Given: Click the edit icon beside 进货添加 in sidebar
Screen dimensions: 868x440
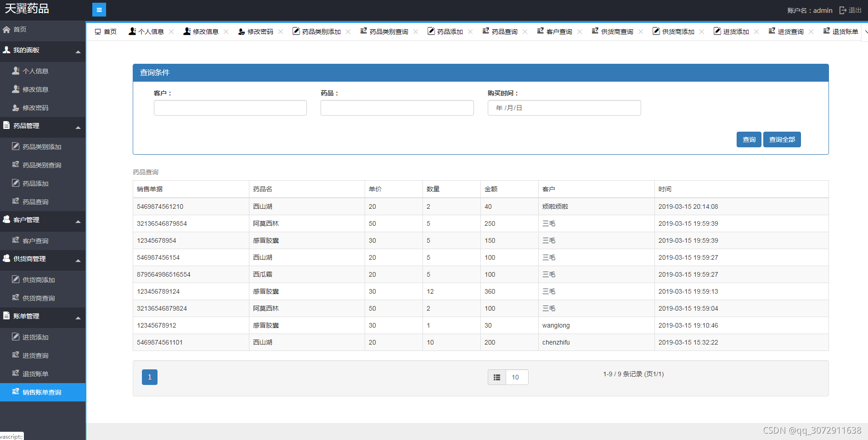Looking at the screenshot, I should pos(16,337).
